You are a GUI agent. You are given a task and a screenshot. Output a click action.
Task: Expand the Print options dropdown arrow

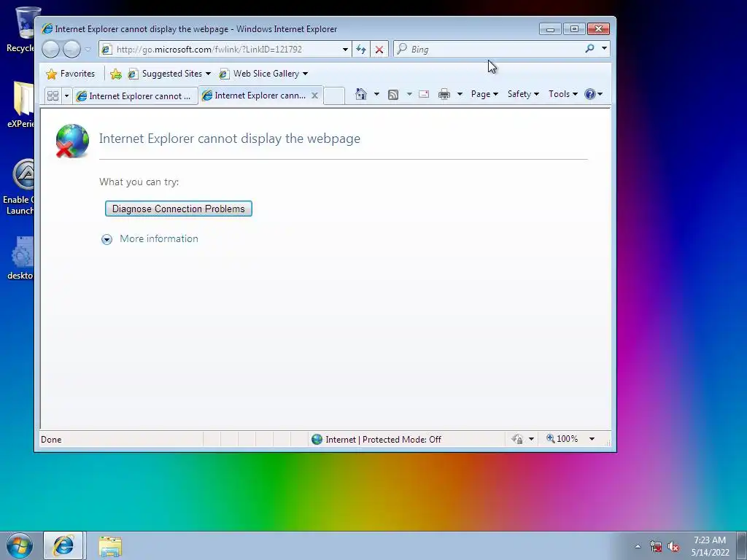coord(460,94)
